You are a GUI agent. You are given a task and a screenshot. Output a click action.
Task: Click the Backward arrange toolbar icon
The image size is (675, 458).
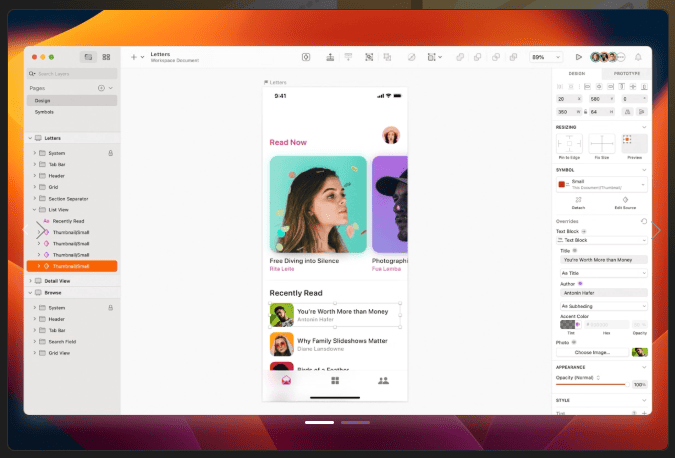tap(348, 57)
